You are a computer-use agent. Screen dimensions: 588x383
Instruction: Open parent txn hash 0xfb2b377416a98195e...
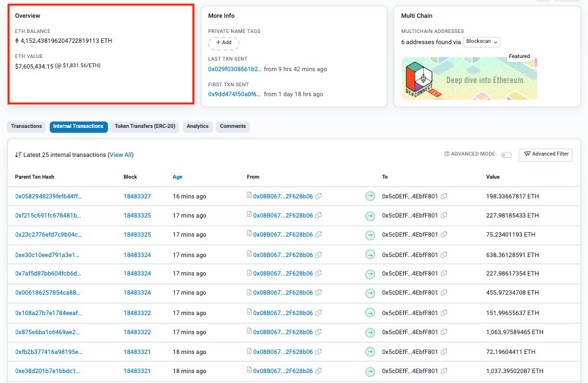click(x=49, y=351)
